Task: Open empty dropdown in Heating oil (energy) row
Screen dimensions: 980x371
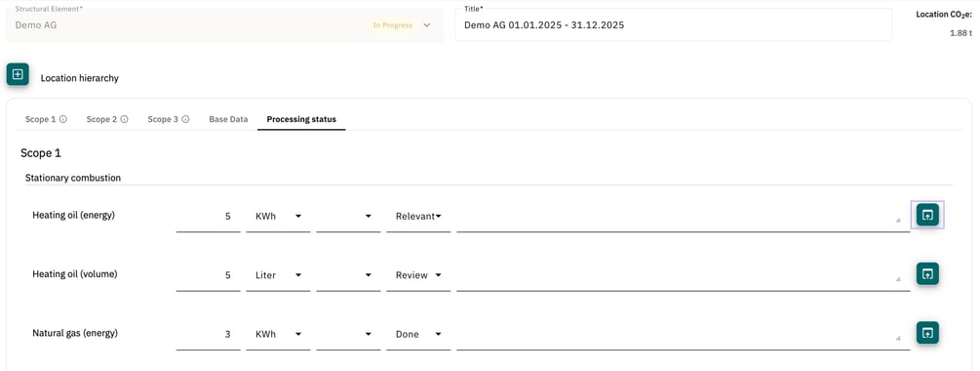Action: (x=348, y=217)
